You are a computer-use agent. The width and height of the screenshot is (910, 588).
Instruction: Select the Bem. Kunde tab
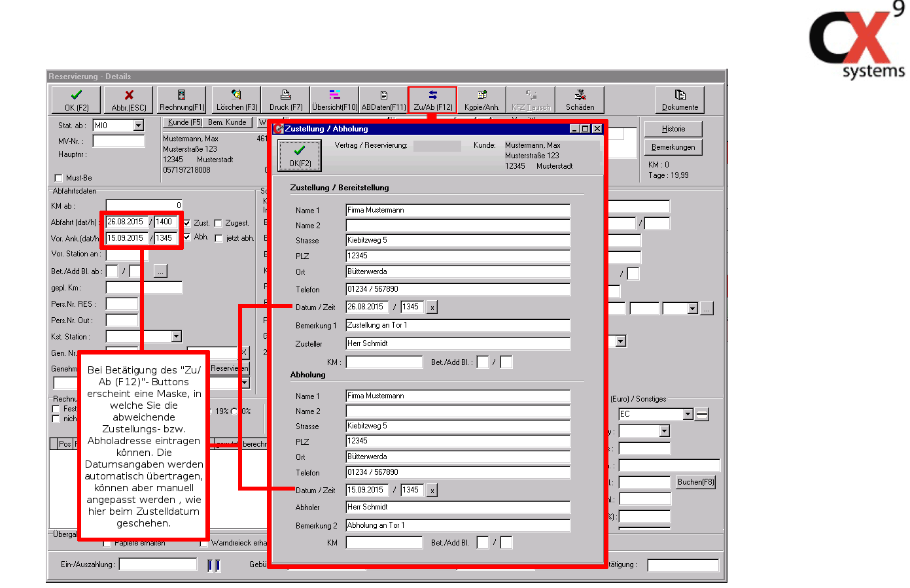[x=228, y=122]
